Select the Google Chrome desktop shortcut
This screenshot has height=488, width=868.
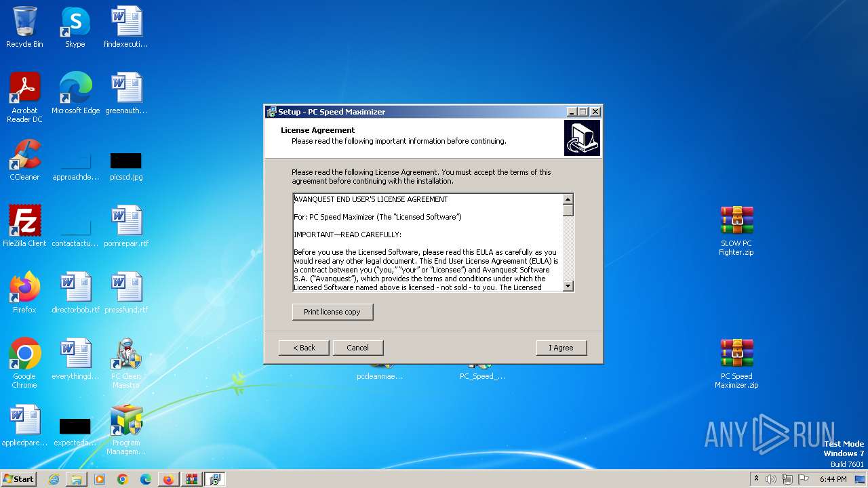click(x=24, y=363)
